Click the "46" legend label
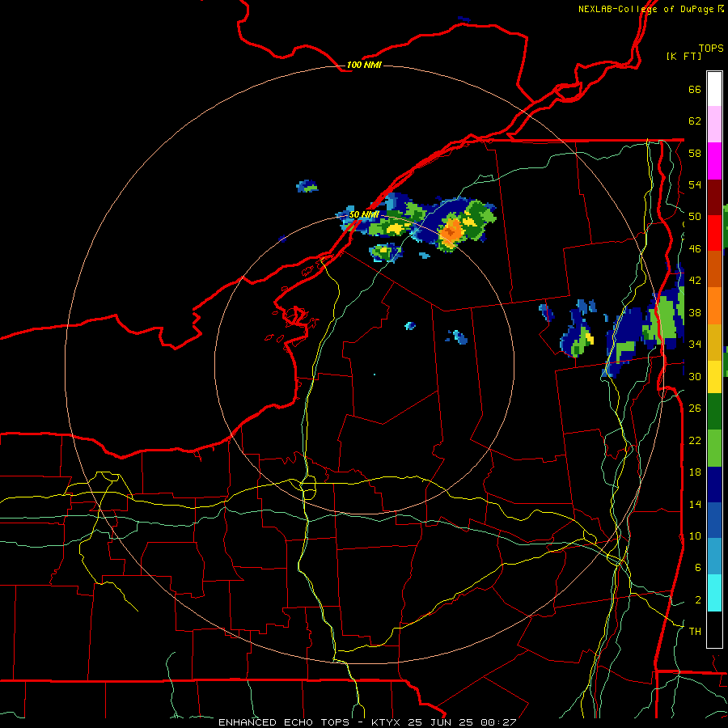 [695, 248]
